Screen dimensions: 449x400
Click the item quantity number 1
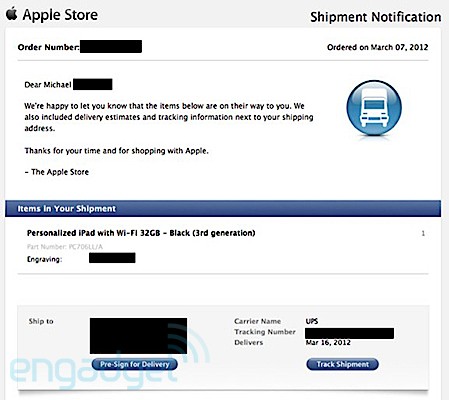point(423,233)
